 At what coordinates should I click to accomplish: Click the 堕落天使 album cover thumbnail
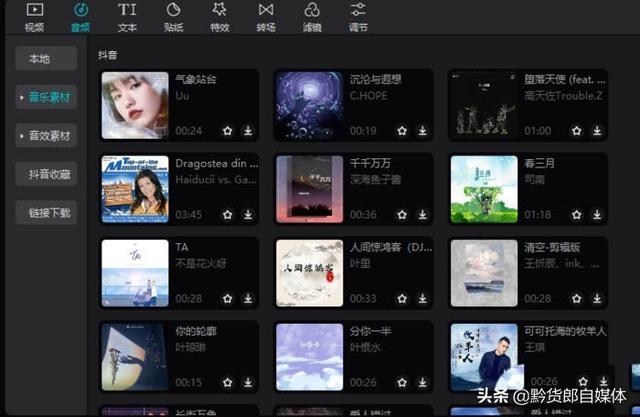[x=484, y=105]
